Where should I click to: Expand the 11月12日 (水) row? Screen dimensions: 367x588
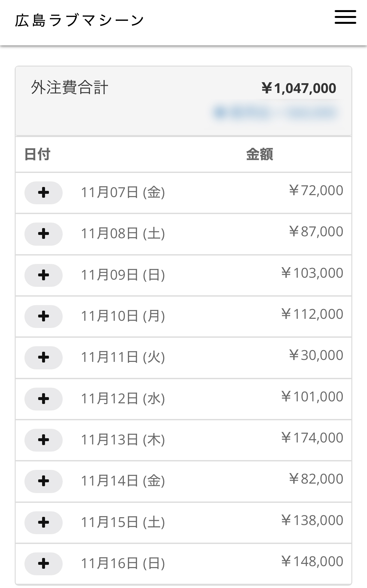(x=43, y=399)
